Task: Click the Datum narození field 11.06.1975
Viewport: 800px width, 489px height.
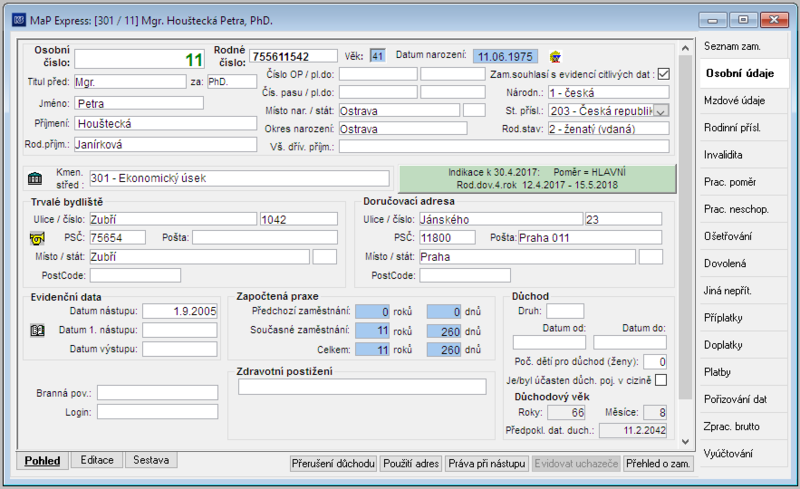Action: 505,56
